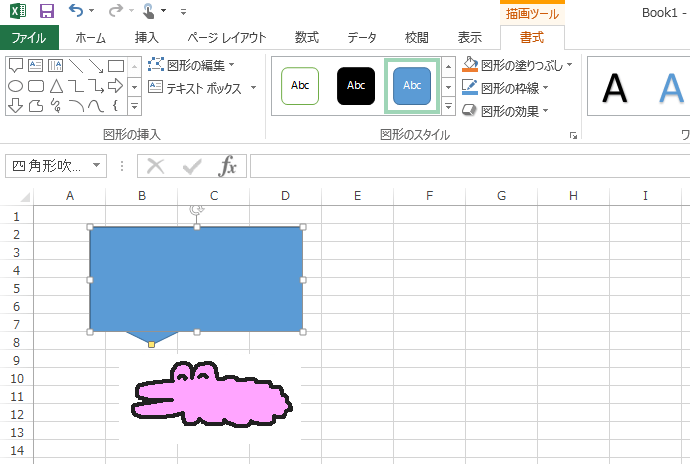
Task: Select the triangle shape icon
Action: pyautogui.click(x=56, y=86)
